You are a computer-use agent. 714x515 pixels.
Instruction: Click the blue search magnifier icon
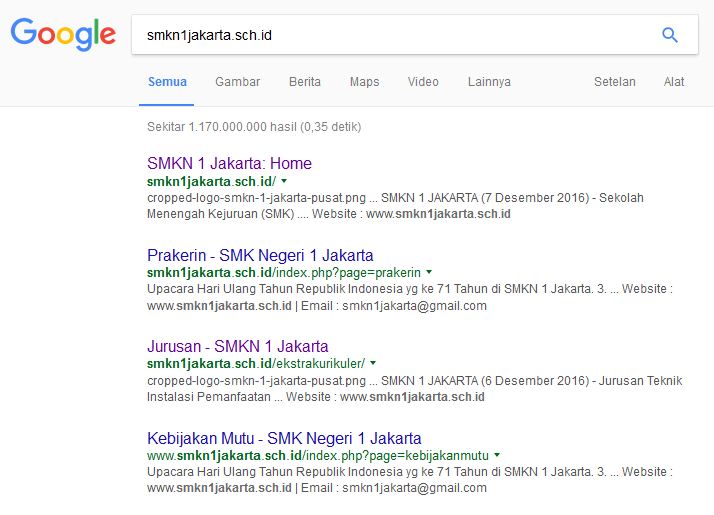coord(669,35)
